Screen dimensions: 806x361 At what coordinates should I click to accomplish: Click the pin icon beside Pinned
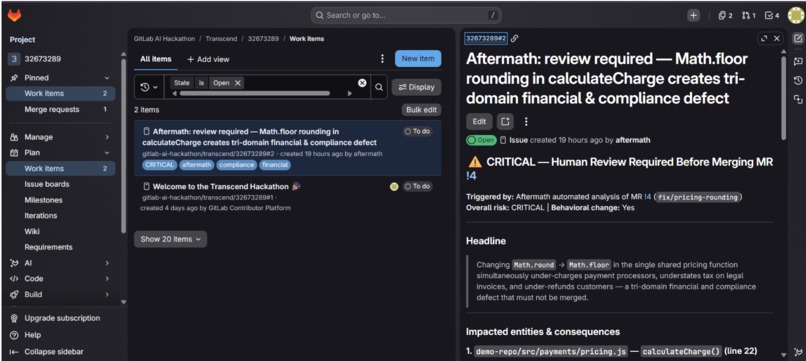[x=14, y=78]
